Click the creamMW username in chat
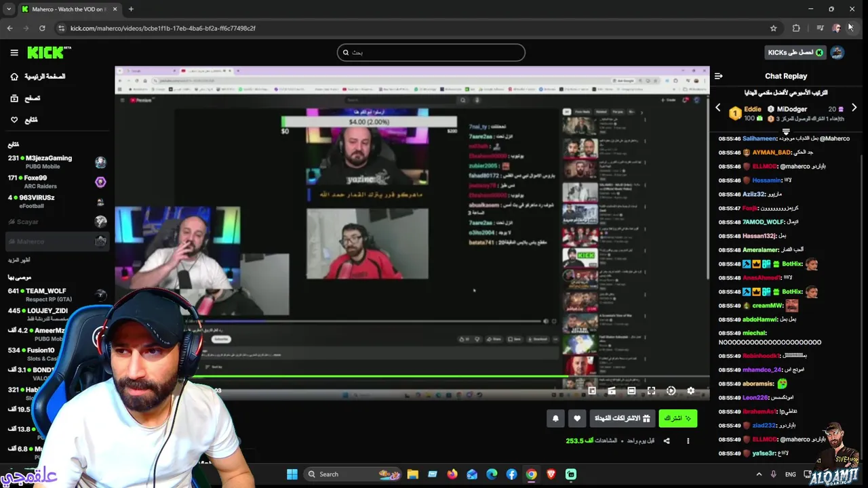Screen dimensions: 868x488 (x=768, y=306)
